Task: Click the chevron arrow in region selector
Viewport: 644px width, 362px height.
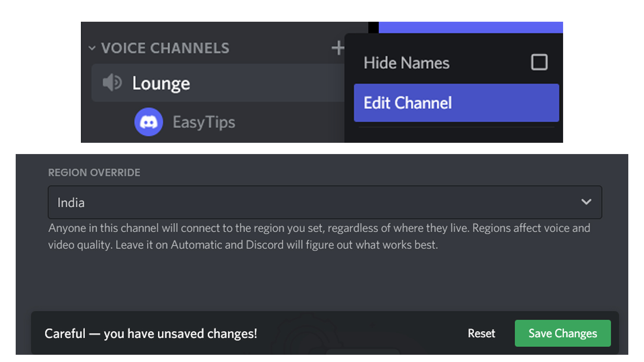Action: tap(586, 202)
